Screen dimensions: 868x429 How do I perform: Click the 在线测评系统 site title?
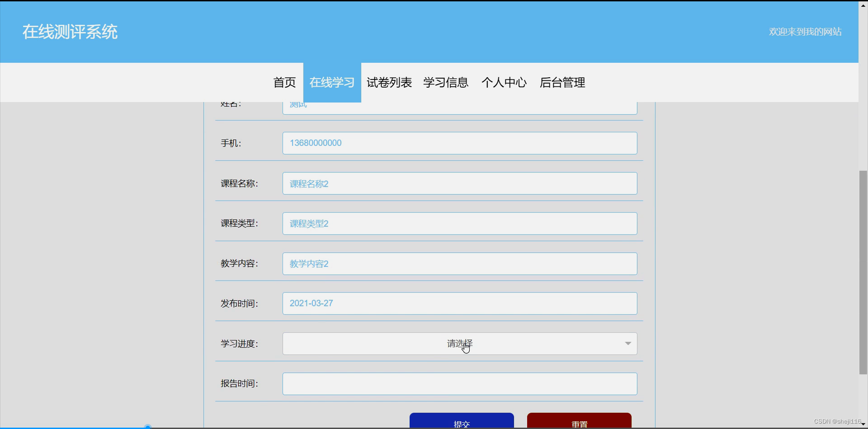tap(70, 32)
